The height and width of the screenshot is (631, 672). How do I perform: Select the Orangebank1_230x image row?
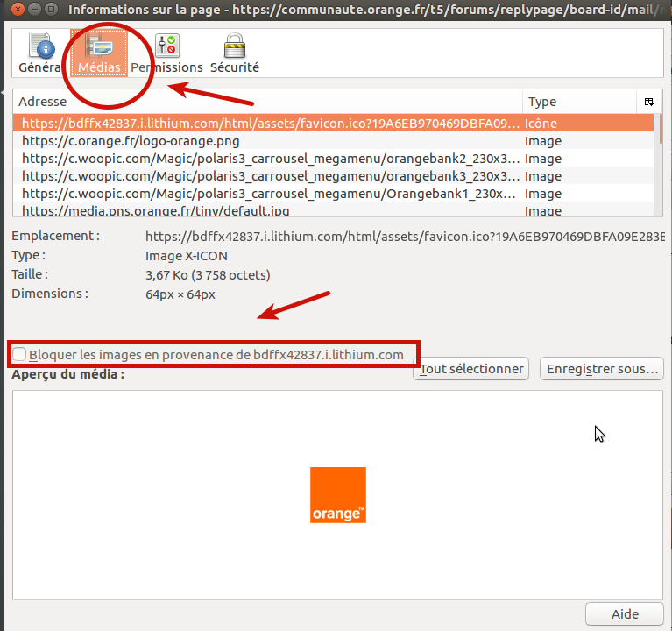click(x=333, y=194)
